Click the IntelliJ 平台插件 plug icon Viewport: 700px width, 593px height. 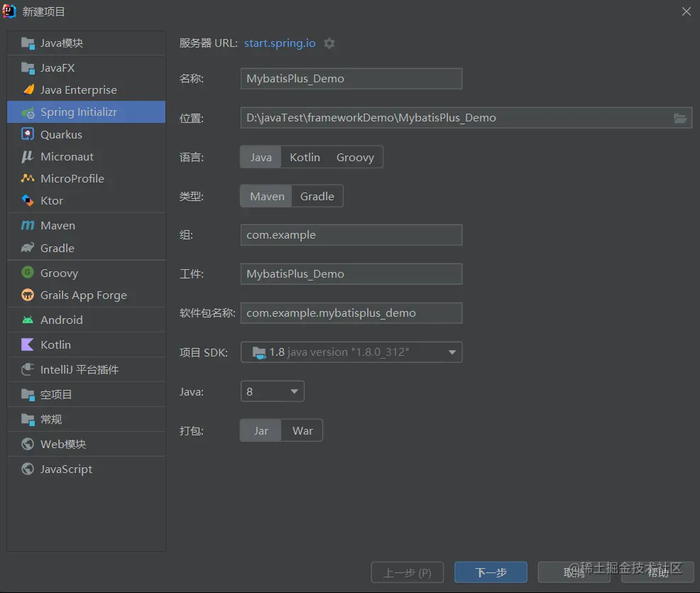click(x=28, y=369)
